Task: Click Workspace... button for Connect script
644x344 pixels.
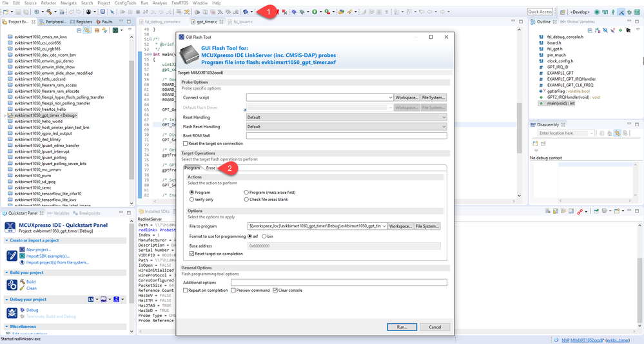Action: tap(407, 98)
